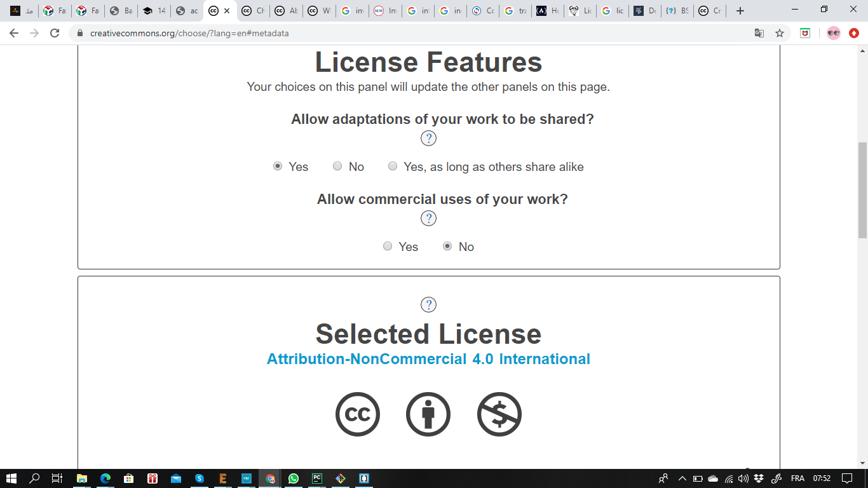This screenshot has width=868, height=488.
Task: Open the translate page icon
Action: pyautogui.click(x=759, y=33)
